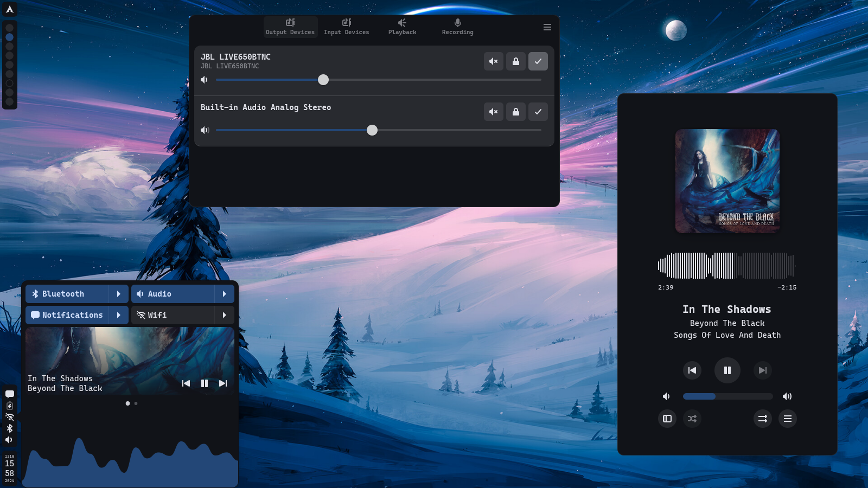
Task: Click the volume icon in side bar
Action: pos(9,440)
